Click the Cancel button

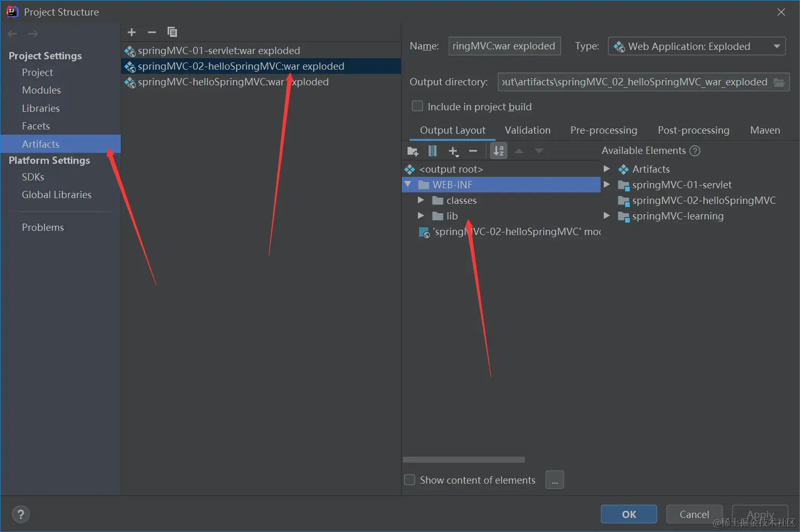[x=694, y=514]
